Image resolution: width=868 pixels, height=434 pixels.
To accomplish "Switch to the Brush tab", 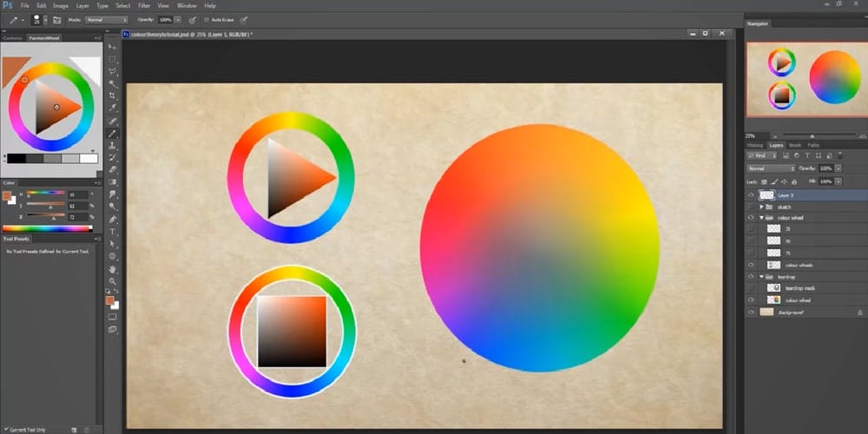I will coord(795,145).
